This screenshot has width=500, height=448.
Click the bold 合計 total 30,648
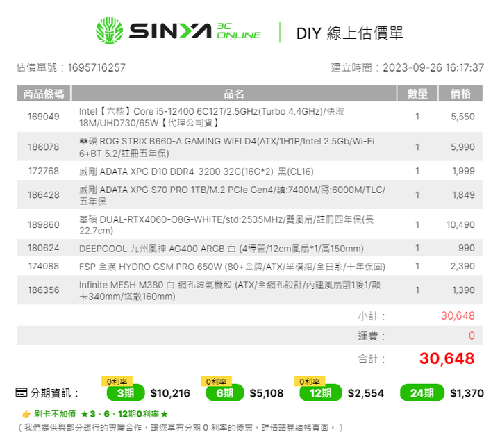pyautogui.click(x=447, y=358)
